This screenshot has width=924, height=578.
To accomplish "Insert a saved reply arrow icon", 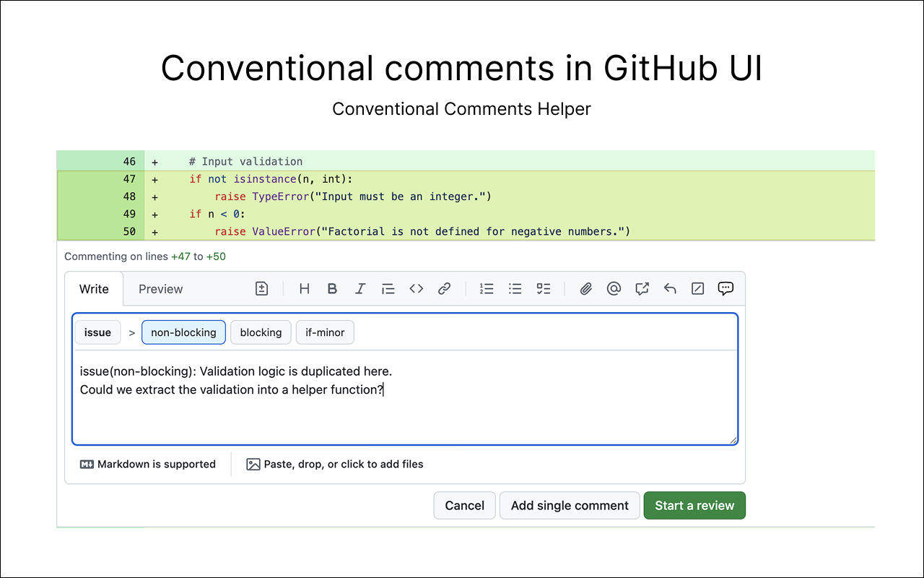I will point(670,289).
